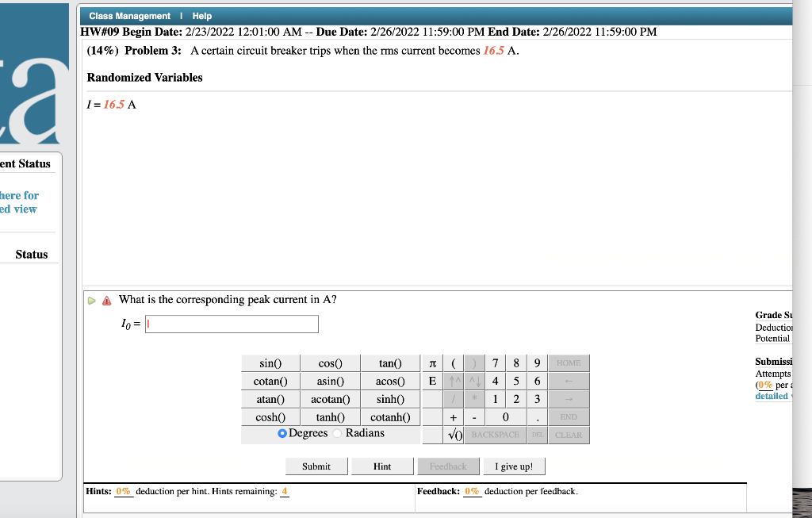Open the Help menu
Image resolution: width=812 pixels, height=518 pixels.
pyautogui.click(x=201, y=15)
